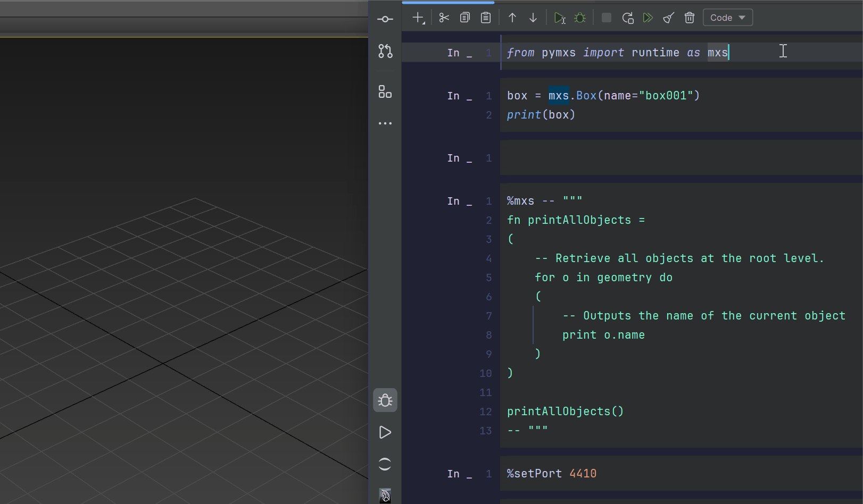Click the line box = mxs.Box(name="box001")
863x504 pixels.
point(603,96)
